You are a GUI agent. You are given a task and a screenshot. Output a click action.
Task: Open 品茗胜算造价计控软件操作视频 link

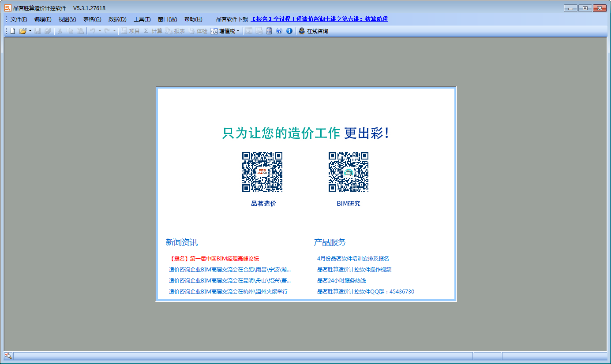click(x=354, y=270)
